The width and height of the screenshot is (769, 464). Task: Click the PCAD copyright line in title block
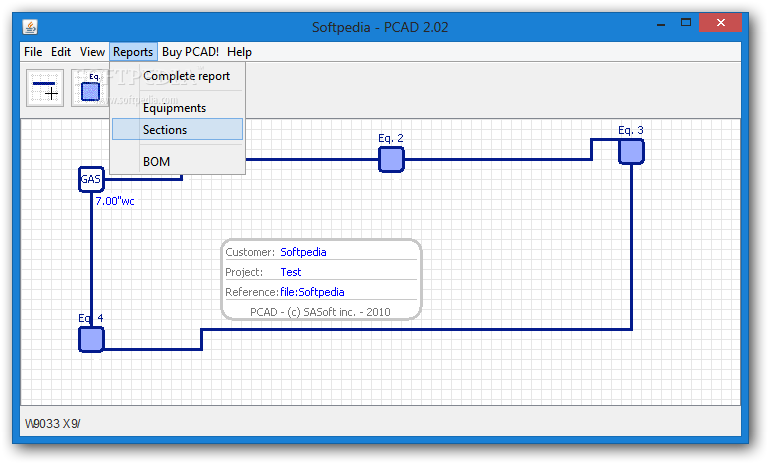[320, 312]
